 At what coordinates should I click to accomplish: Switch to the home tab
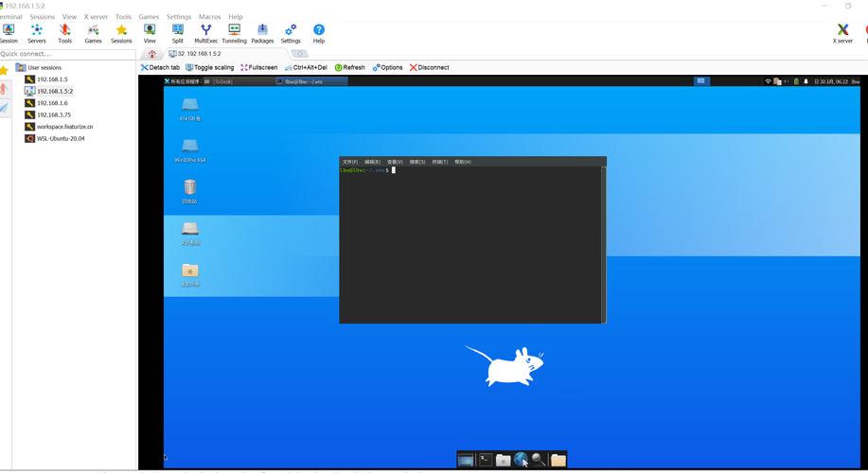(x=152, y=54)
